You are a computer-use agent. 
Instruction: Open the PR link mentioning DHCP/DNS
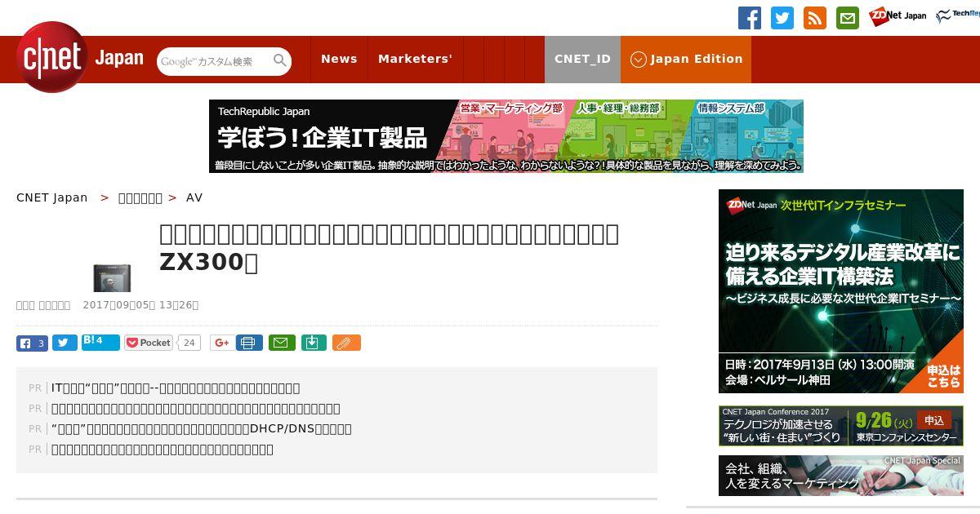click(202, 428)
